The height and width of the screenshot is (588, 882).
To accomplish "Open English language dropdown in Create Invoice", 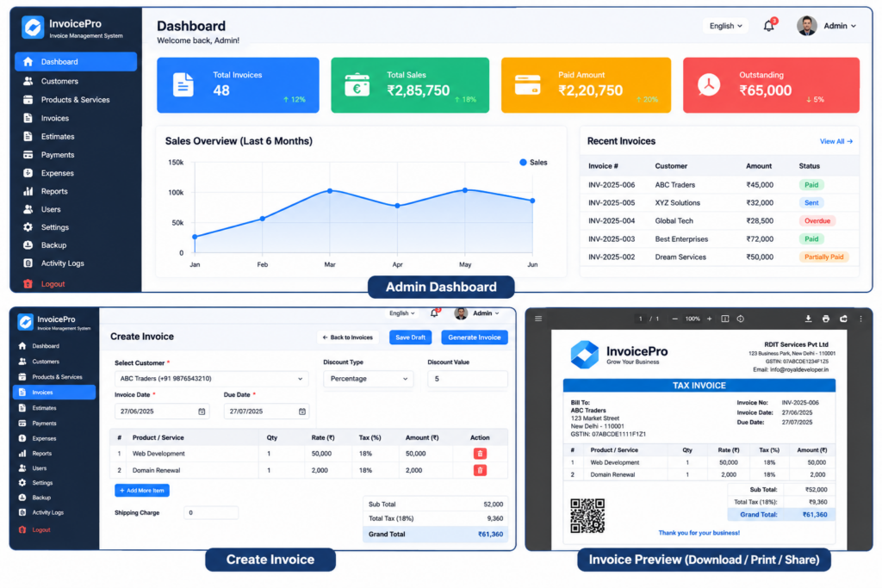I will point(401,313).
